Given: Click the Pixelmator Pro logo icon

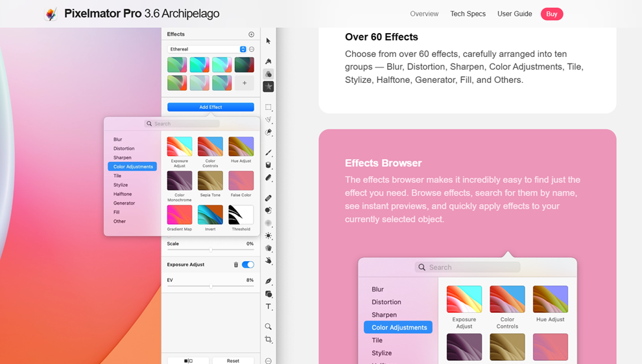Looking at the screenshot, I should click(51, 14).
